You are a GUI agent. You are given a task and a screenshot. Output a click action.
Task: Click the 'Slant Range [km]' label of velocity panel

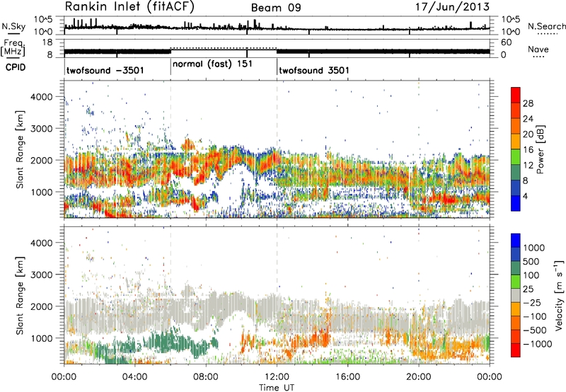(x=20, y=295)
